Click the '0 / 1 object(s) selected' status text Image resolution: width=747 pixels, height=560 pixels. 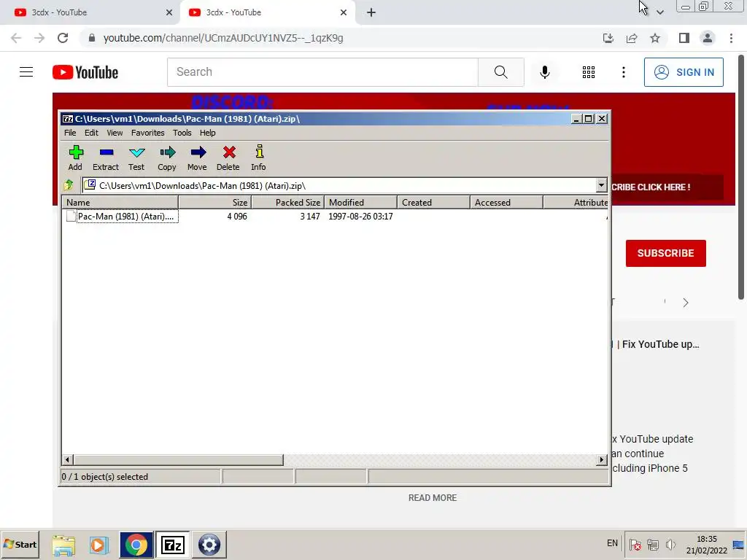[x=105, y=477]
